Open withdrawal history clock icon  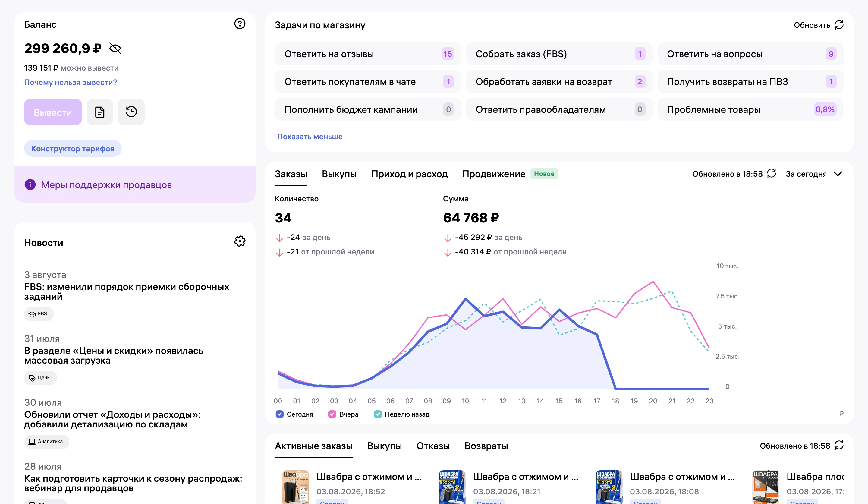[131, 112]
